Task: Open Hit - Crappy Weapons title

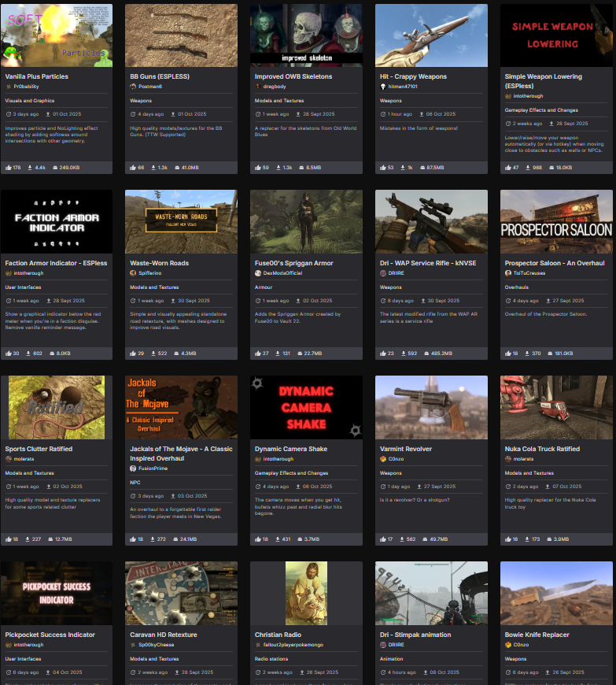Action: (413, 76)
